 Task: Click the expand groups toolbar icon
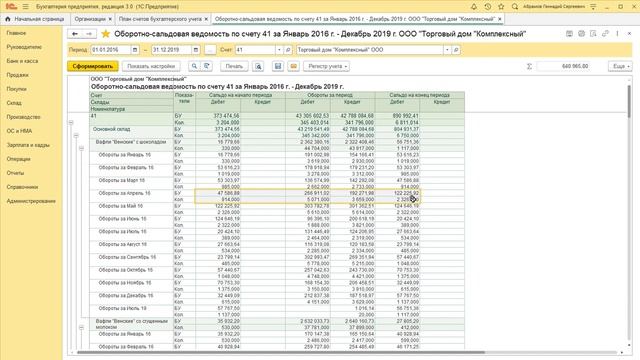coord(207,66)
